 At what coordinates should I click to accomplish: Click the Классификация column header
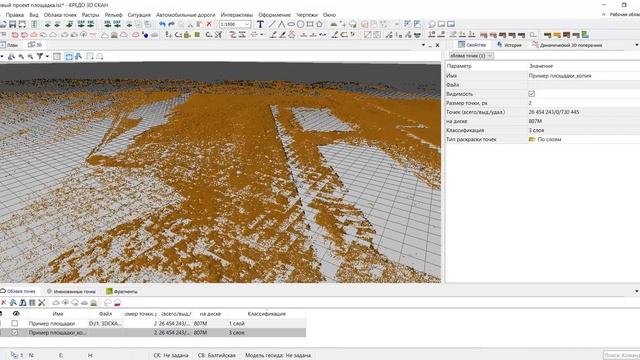[267, 314]
